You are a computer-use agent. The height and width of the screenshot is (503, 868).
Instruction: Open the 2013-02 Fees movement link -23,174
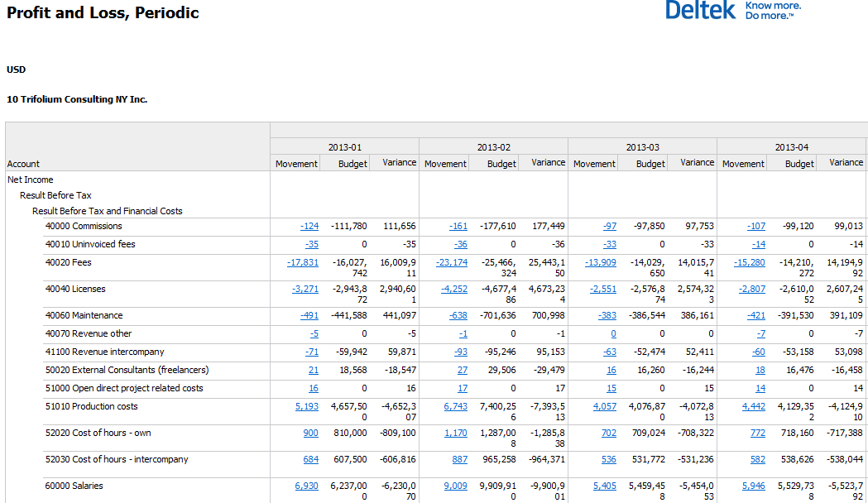pos(452,263)
